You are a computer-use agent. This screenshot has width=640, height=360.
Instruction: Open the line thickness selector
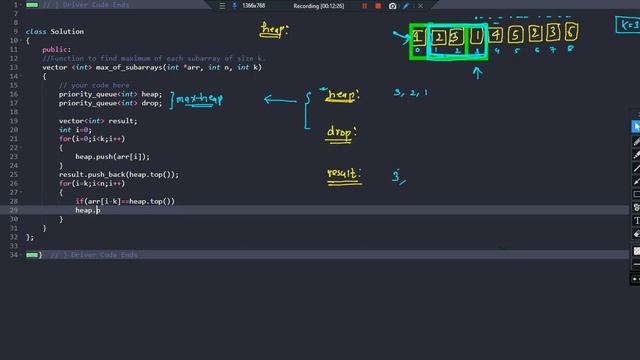point(636,264)
